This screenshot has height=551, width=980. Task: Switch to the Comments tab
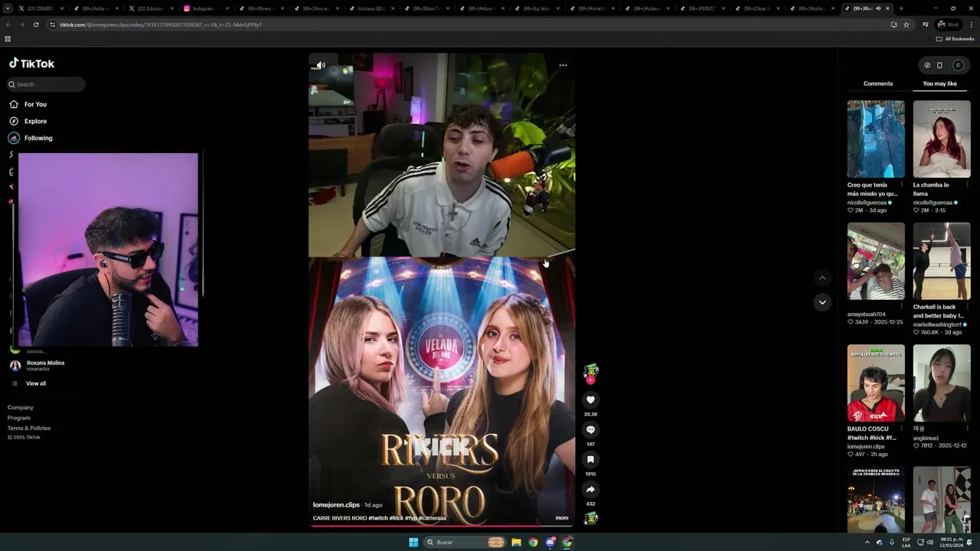878,83
